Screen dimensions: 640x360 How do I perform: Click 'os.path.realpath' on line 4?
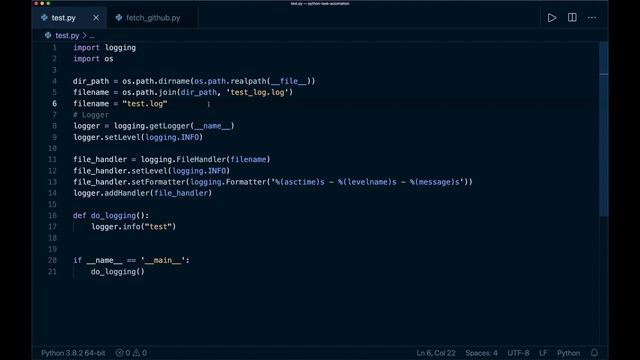click(230, 81)
